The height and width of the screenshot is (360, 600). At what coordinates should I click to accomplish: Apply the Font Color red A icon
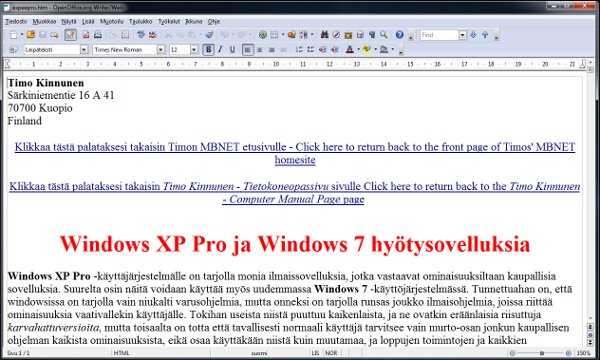point(350,49)
